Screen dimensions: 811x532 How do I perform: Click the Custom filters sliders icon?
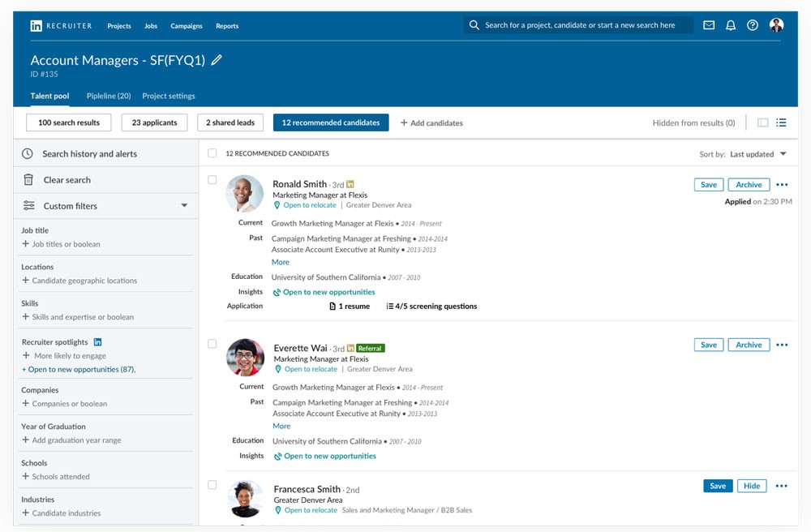[29, 205]
